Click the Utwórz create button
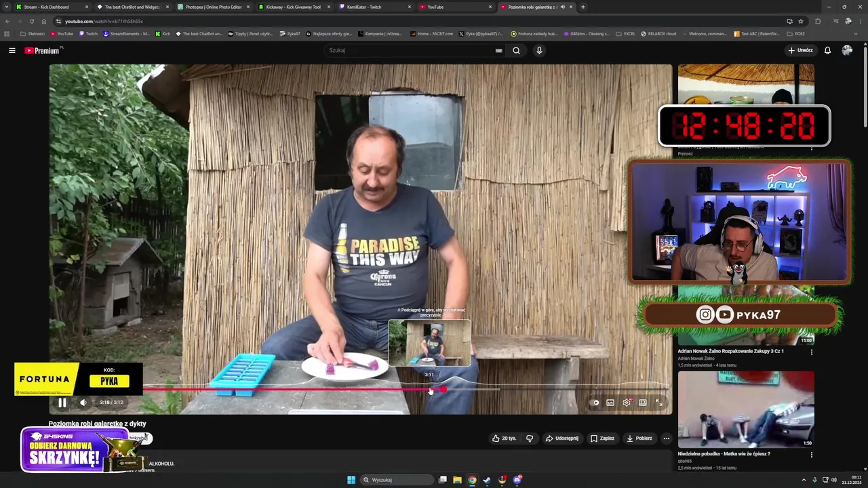This screenshot has height=488, width=868. coord(800,50)
